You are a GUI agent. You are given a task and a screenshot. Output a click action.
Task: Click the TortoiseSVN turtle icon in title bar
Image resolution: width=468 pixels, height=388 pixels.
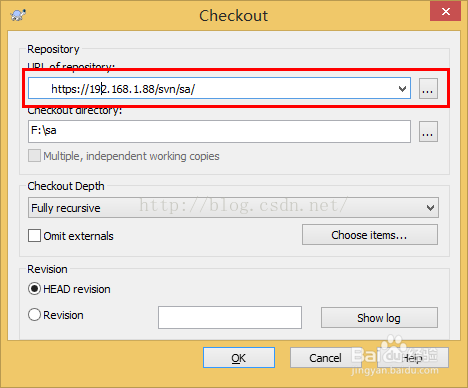point(18,15)
